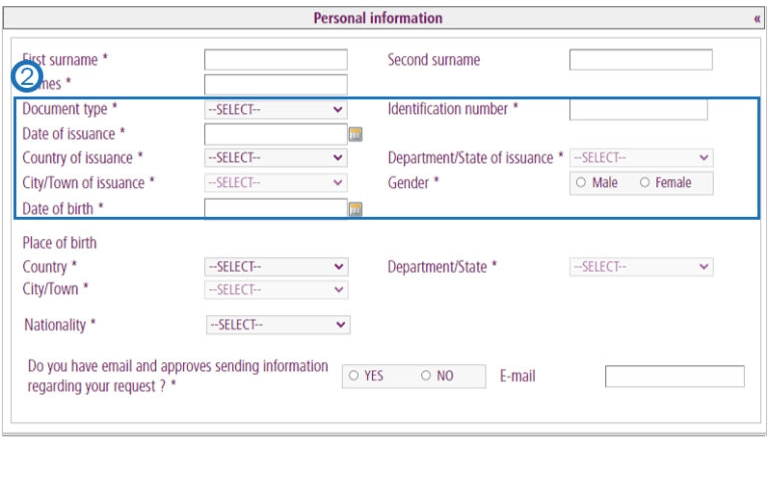Select the Male gender option
This screenshot has width=768, height=500.
[581, 182]
